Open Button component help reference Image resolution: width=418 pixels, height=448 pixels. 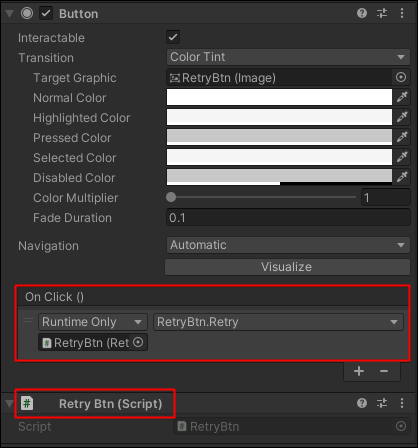coord(362,13)
